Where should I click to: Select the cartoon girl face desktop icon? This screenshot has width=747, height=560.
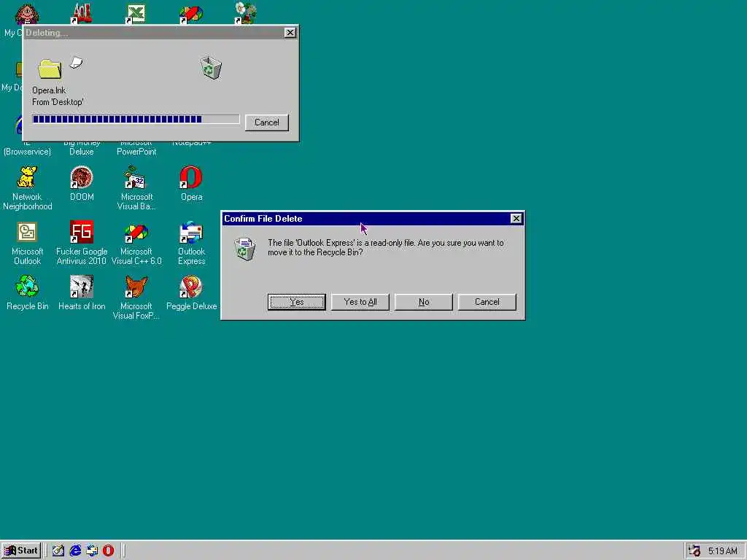[x=27, y=13]
